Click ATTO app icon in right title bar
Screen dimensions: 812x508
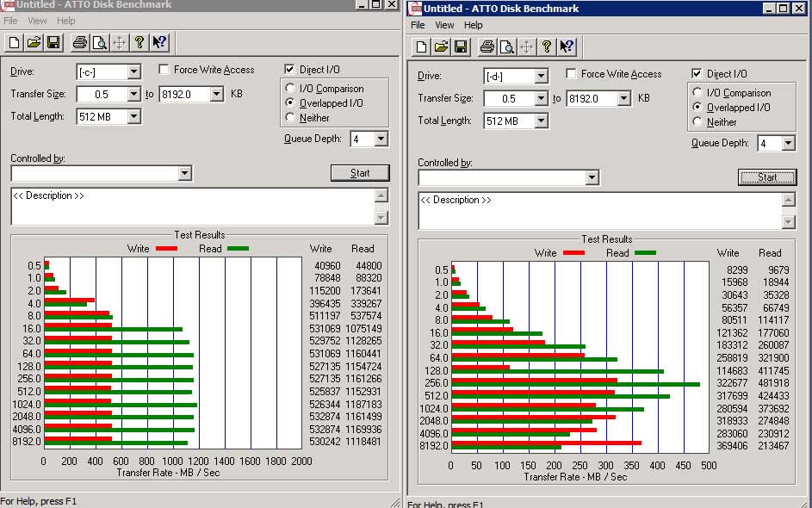pyautogui.click(x=415, y=9)
